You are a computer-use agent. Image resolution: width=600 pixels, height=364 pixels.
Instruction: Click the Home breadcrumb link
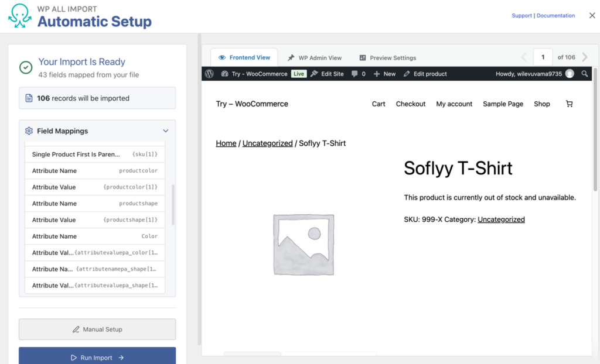226,143
